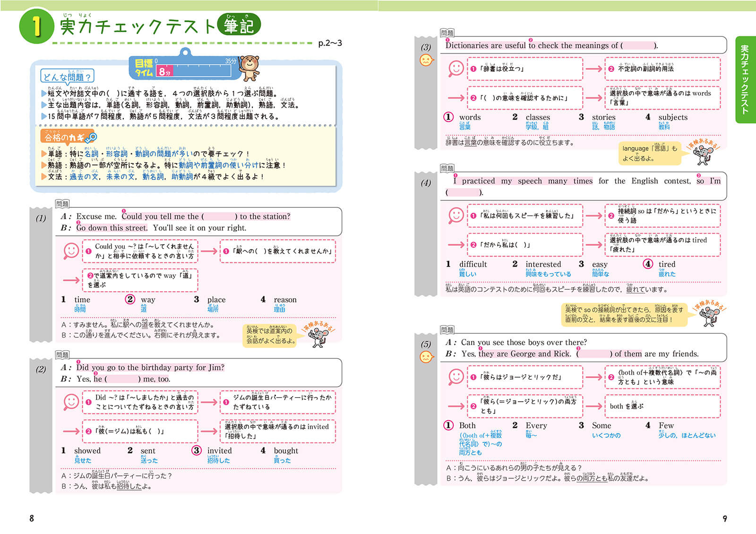Click the orange worried face under (5)

426,357
